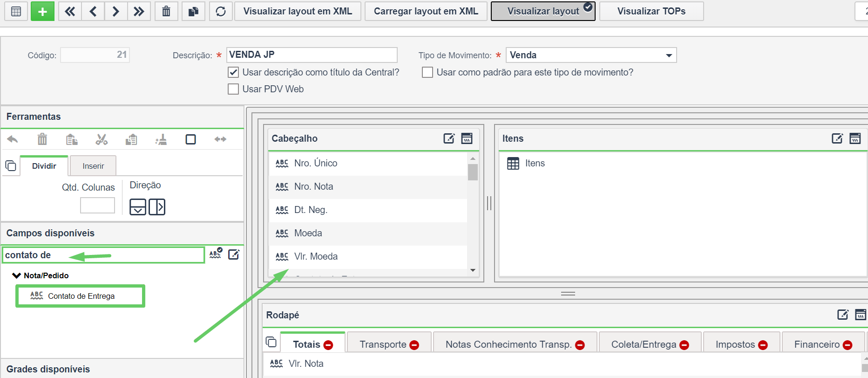The height and width of the screenshot is (378, 868).
Task: Click the edit icon in Rodapé header
Action: click(x=843, y=315)
